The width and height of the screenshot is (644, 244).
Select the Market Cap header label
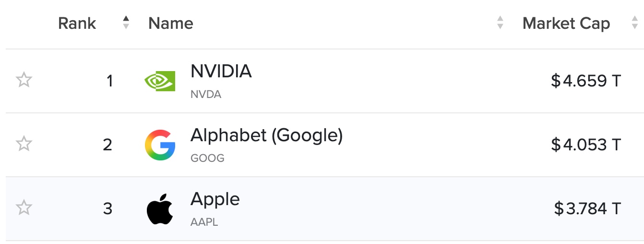[566, 23]
